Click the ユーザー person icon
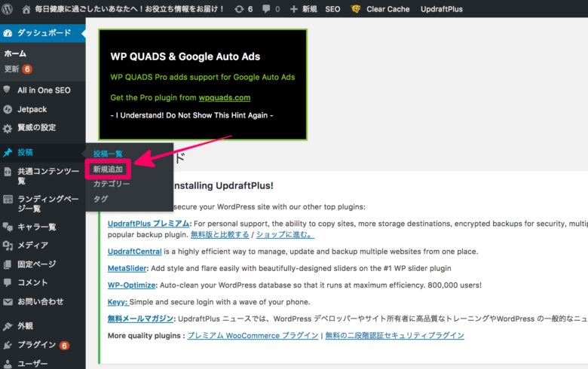Viewport: 588px width, 369px height. click(8, 364)
